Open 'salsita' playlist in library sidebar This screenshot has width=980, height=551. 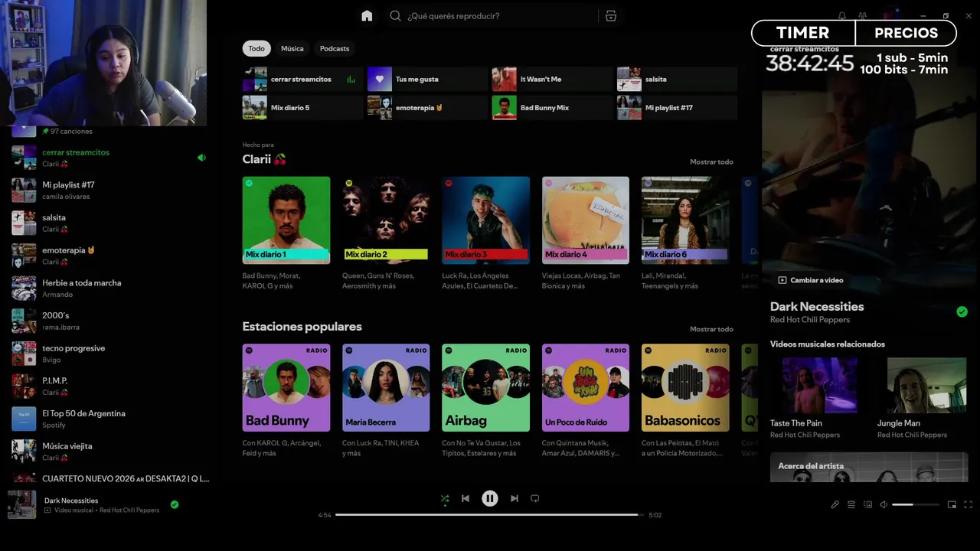click(111, 223)
